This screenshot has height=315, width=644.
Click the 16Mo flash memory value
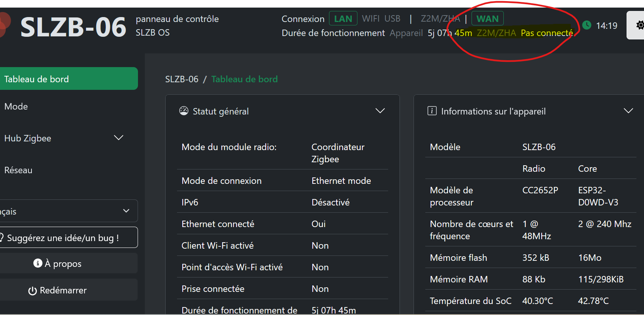[x=589, y=258]
